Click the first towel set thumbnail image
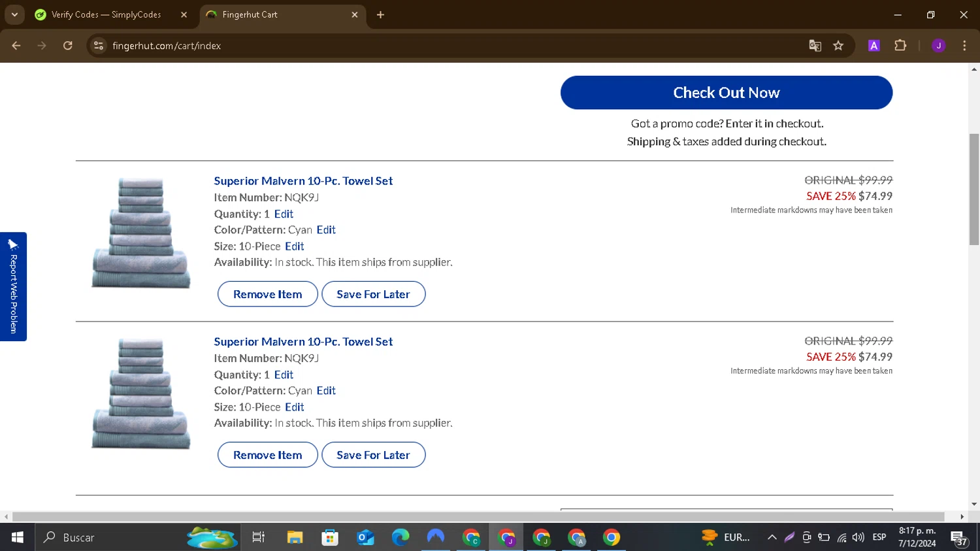The height and width of the screenshot is (551, 980). (x=141, y=233)
